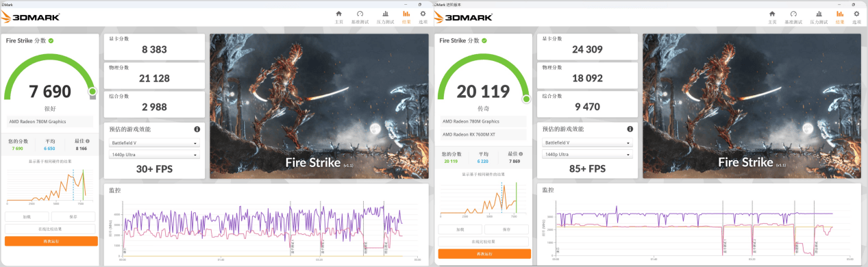868x267 pixels.
Task: Expand Battlefield V dropdown above 85+ FPS
Action: [x=588, y=142]
